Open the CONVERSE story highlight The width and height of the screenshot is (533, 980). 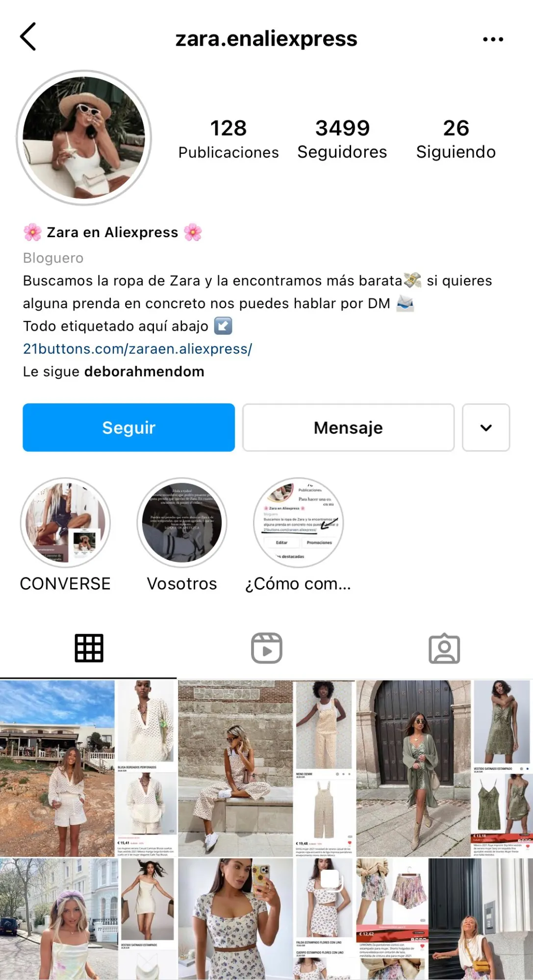click(x=65, y=522)
